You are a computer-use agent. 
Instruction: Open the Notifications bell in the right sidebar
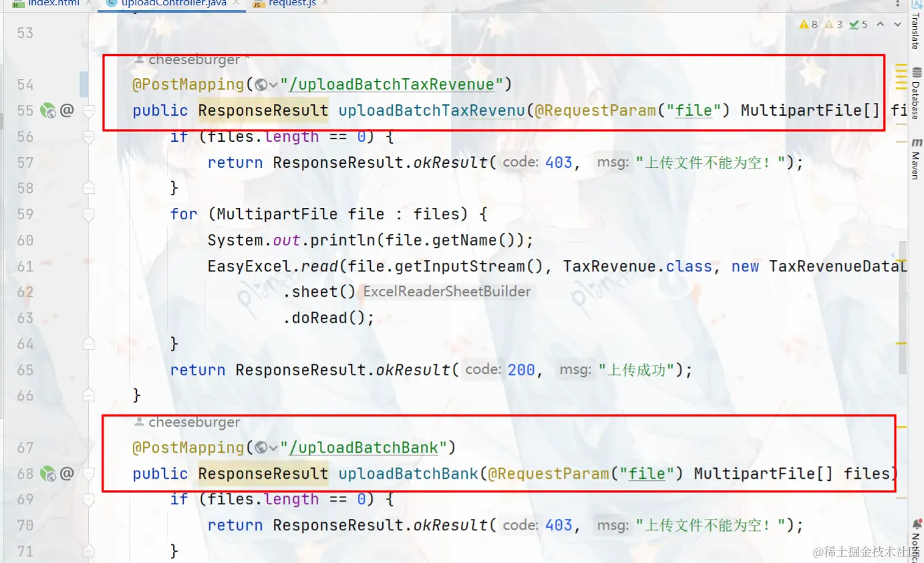(917, 525)
